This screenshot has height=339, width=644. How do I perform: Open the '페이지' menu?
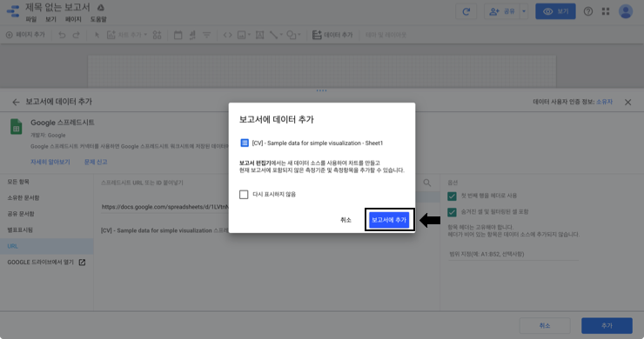click(x=73, y=19)
